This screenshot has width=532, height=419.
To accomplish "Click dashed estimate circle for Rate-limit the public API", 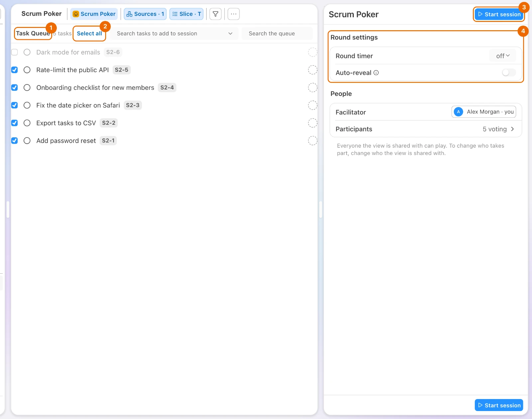I will (313, 70).
